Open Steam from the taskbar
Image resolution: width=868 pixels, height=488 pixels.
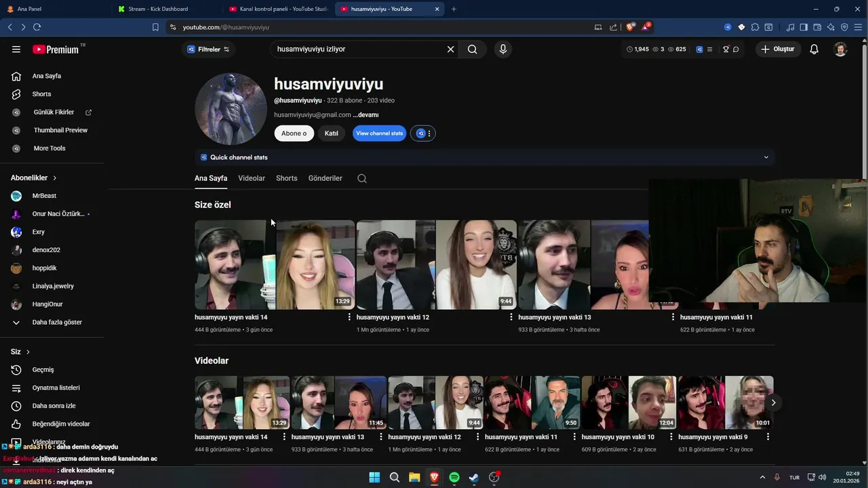tap(474, 477)
